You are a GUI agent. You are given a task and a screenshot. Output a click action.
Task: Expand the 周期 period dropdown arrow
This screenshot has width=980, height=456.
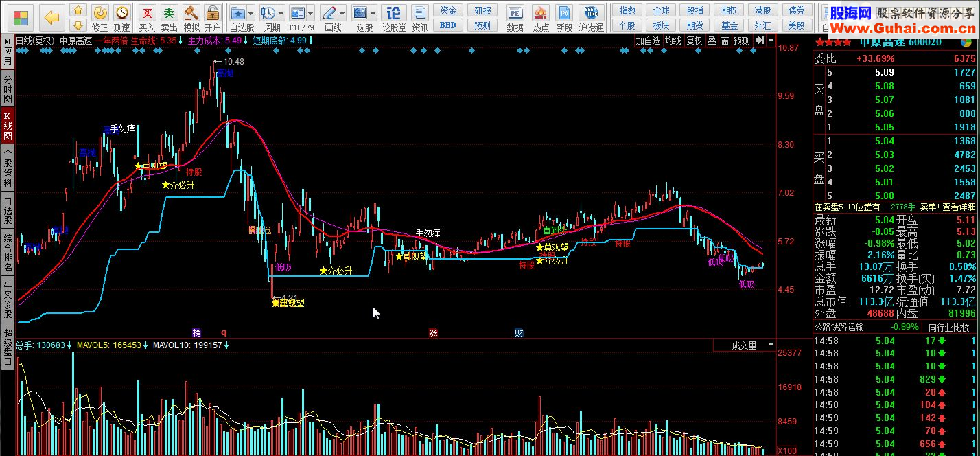coord(281,13)
